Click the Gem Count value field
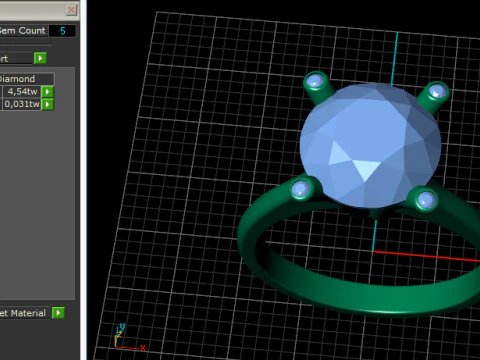Image resolution: width=480 pixels, height=360 pixels. pyautogui.click(x=62, y=31)
